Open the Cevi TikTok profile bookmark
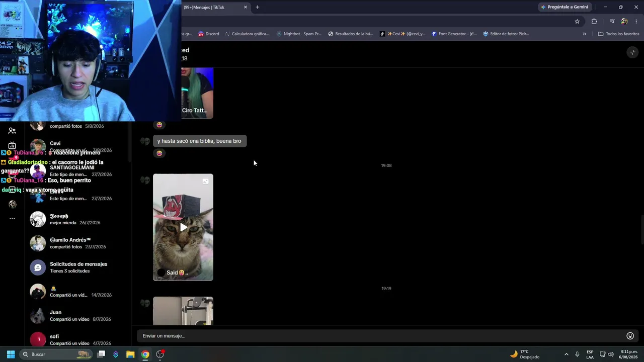The height and width of the screenshot is (362, 644). pos(403,34)
